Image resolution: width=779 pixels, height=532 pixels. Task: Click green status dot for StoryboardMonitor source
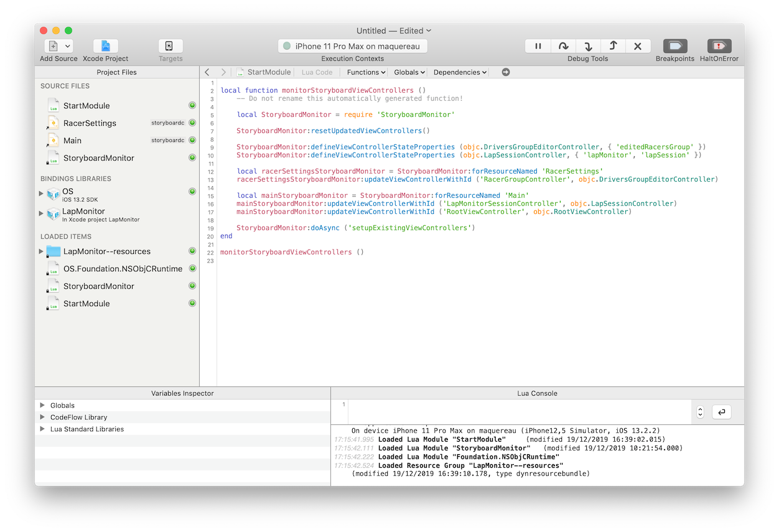[192, 158]
